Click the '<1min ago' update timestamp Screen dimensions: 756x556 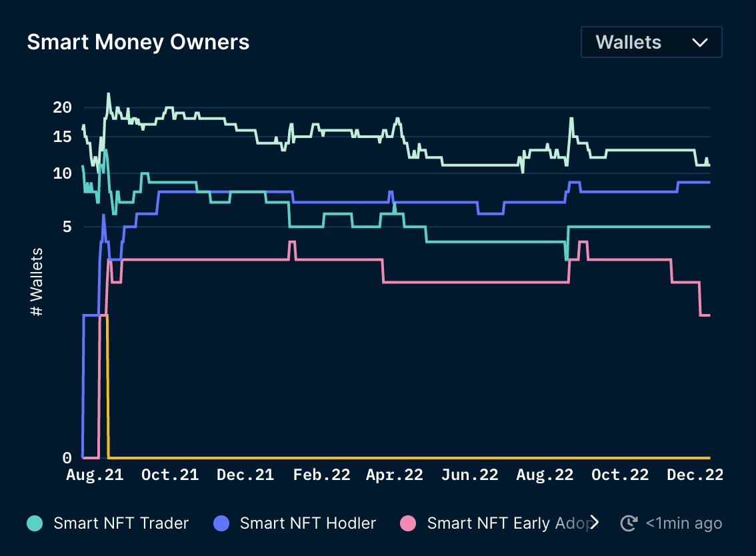pos(683,523)
